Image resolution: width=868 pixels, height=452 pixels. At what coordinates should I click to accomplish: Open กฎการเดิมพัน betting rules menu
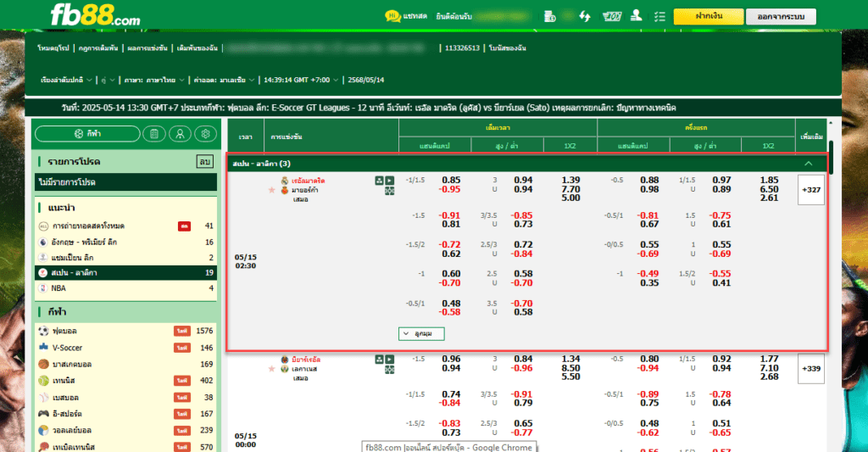98,48
